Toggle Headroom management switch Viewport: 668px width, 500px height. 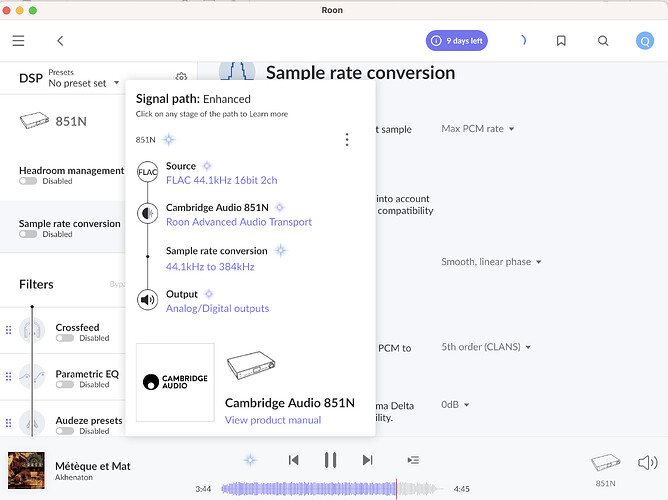click(x=28, y=181)
